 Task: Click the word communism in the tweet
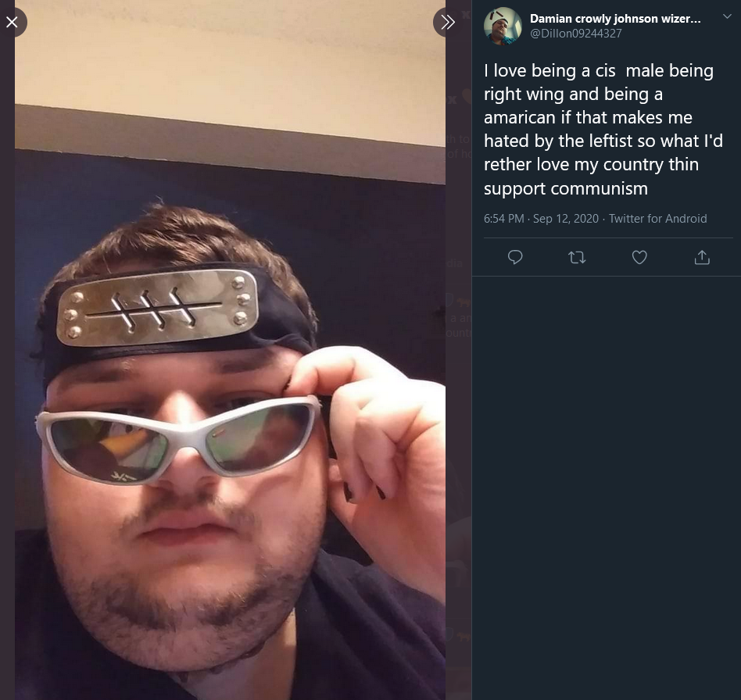(599, 188)
